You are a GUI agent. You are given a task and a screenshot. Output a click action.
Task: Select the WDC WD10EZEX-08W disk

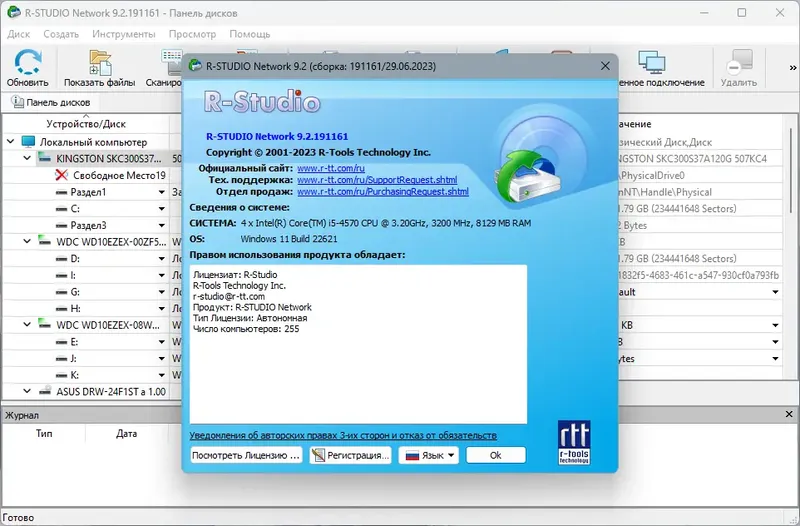coord(108,325)
